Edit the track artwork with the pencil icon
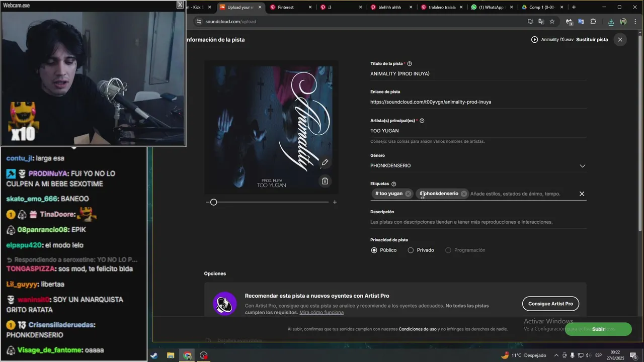This screenshot has height=362, width=644. tap(325, 162)
